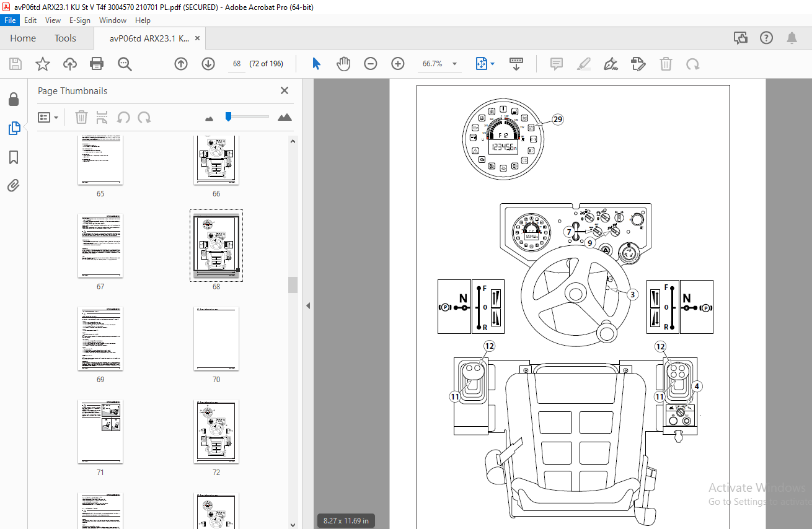Image resolution: width=812 pixels, height=529 pixels.
Task: Open the share feedback icon top right
Action: coord(741,38)
